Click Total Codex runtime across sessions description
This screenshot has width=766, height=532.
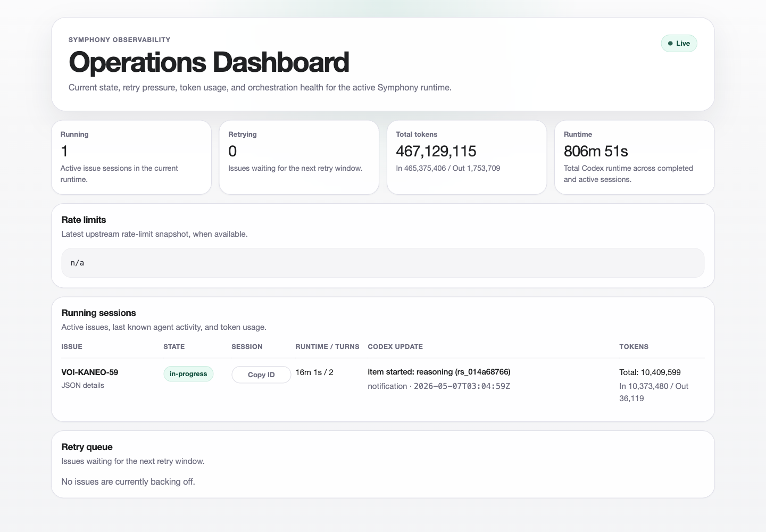628,174
